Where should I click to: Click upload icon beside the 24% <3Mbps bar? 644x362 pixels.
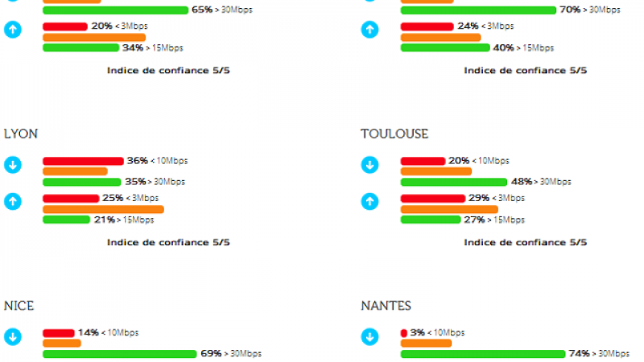tap(369, 30)
